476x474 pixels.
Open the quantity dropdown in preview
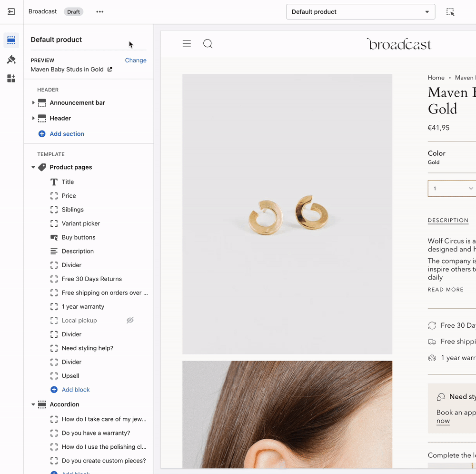tap(452, 189)
